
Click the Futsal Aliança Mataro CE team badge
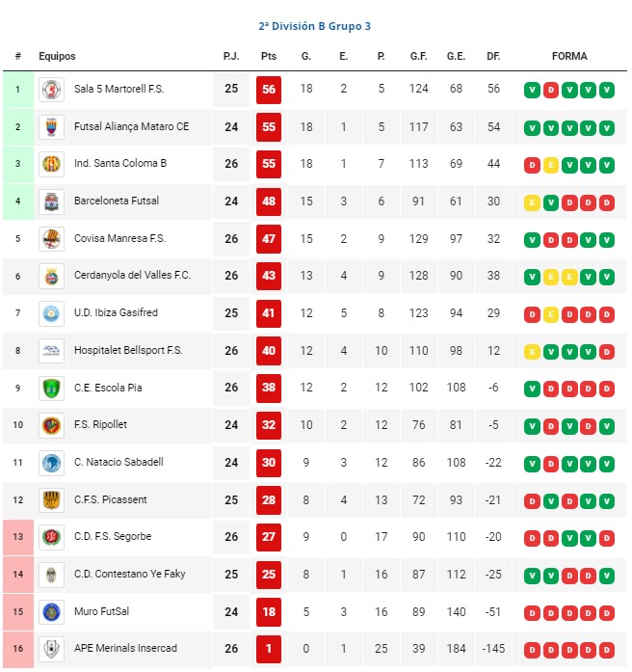coord(51,127)
